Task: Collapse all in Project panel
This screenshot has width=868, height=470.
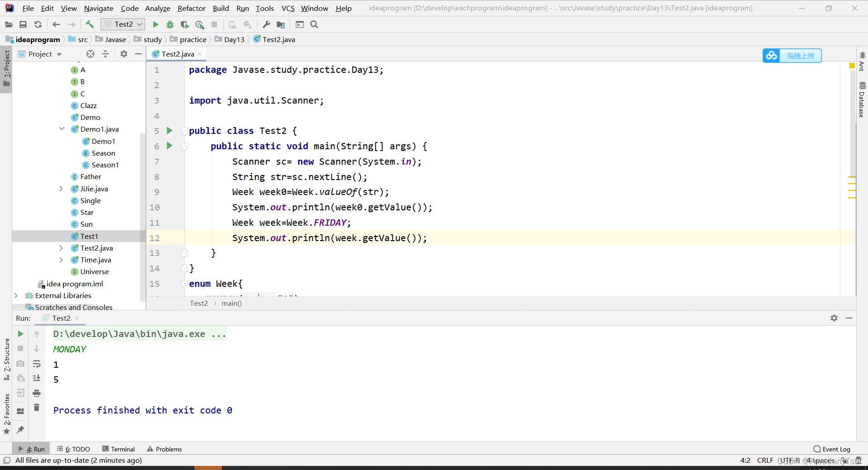Action: point(105,54)
